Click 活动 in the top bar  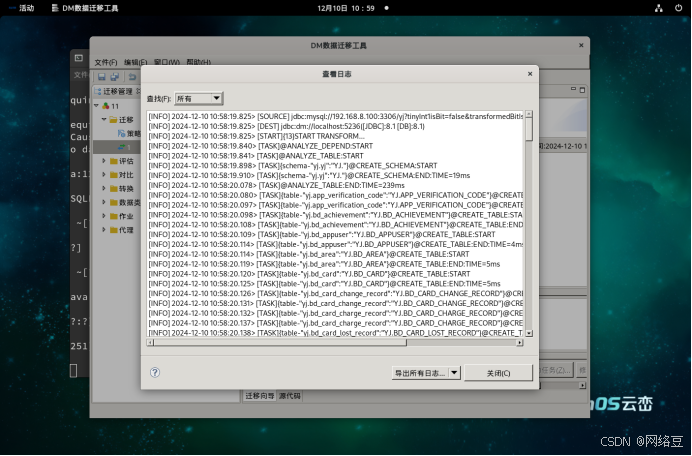(26, 8)
